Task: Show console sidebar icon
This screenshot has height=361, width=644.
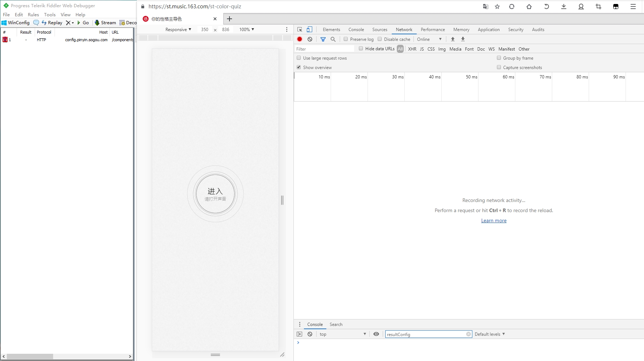Action: 300,334
